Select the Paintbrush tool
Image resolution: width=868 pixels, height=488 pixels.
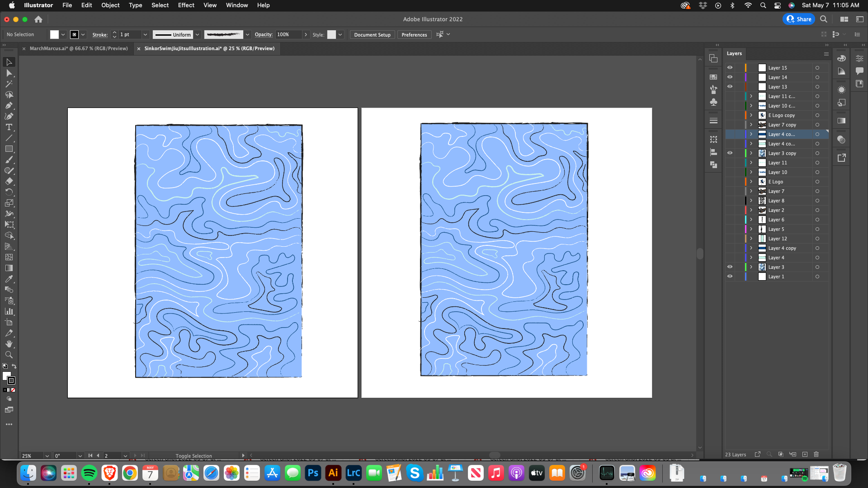9,160
